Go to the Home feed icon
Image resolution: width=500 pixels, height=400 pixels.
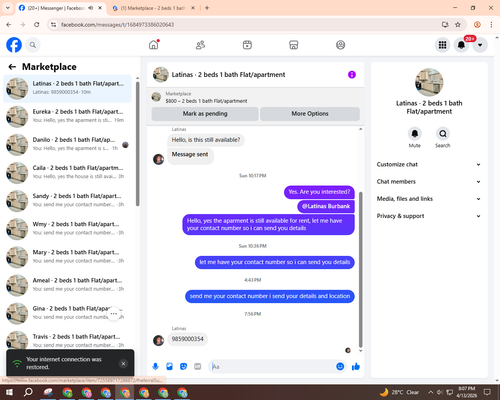tap(154, 45)
